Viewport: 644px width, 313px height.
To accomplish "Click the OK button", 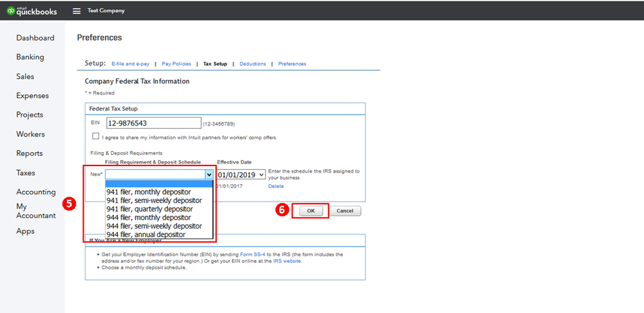I will point(311,211).
